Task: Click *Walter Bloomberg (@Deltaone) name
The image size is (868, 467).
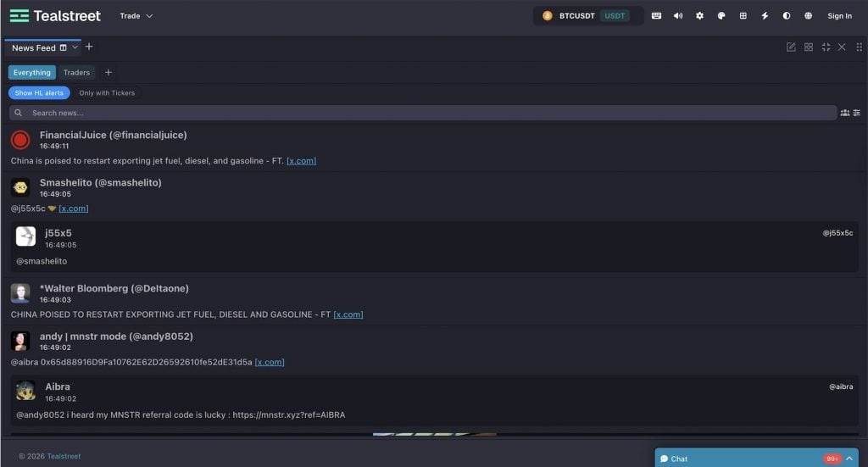Action: (114, 288)
